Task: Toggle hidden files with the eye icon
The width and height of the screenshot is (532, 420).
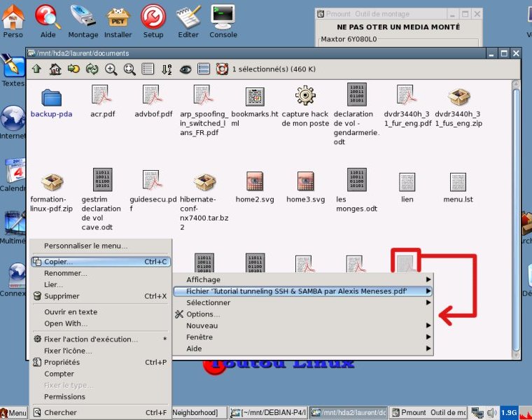Action: click(x=185, y=69)
